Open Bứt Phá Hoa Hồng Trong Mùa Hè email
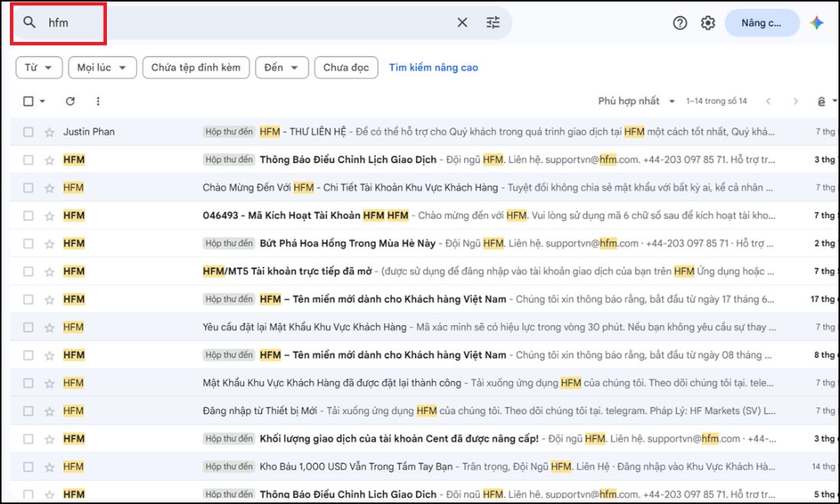 point(423,243)
